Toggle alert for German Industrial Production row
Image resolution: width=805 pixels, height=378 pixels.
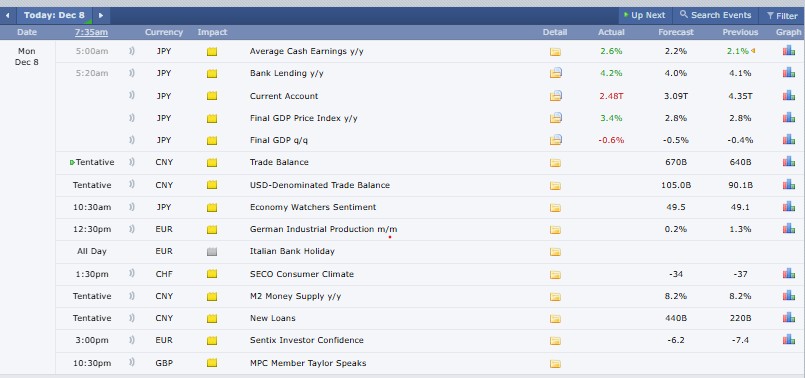click(132, 229)
